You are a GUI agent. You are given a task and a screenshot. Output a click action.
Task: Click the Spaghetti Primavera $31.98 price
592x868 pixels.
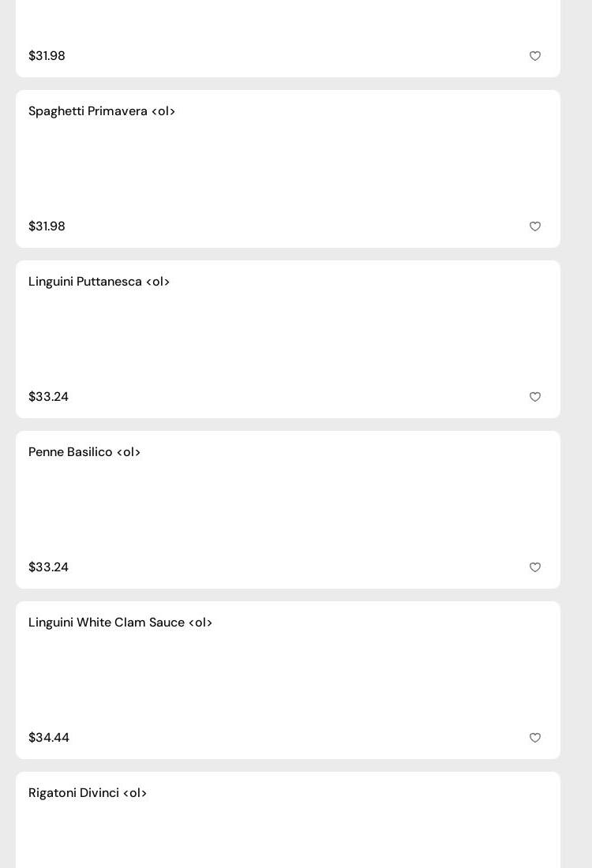(47, 226)
